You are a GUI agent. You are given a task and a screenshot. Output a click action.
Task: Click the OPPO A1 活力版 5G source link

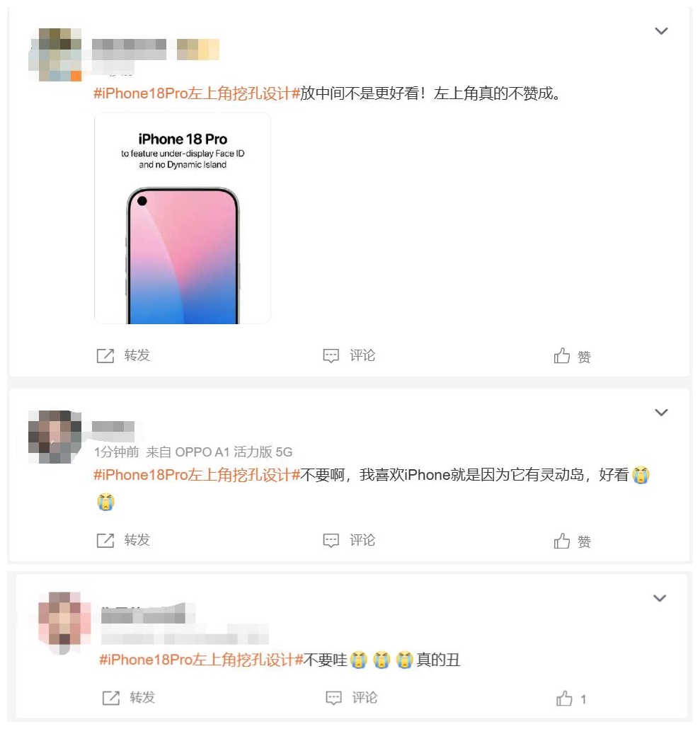(219, 452)
